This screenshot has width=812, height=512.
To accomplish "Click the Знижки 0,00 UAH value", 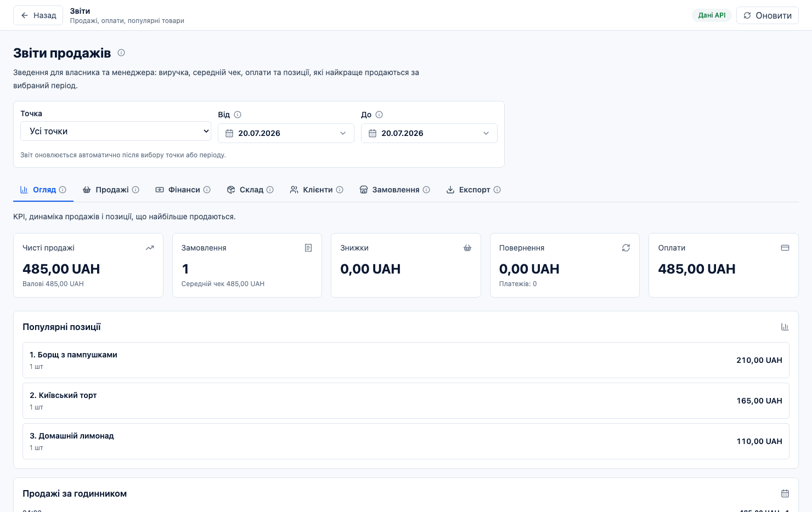I will (370, 269).
